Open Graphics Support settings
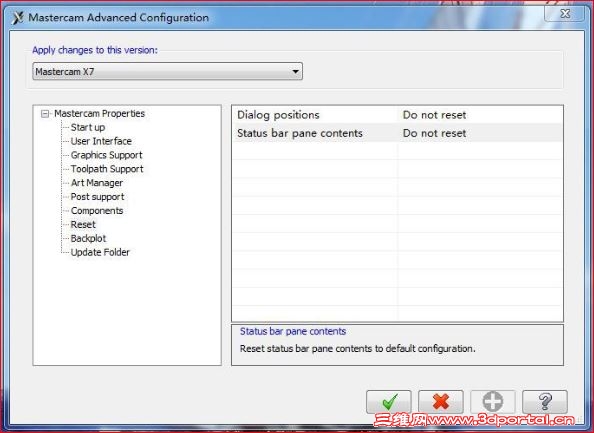This screenshot has width=594, height=433. [106, 155]
